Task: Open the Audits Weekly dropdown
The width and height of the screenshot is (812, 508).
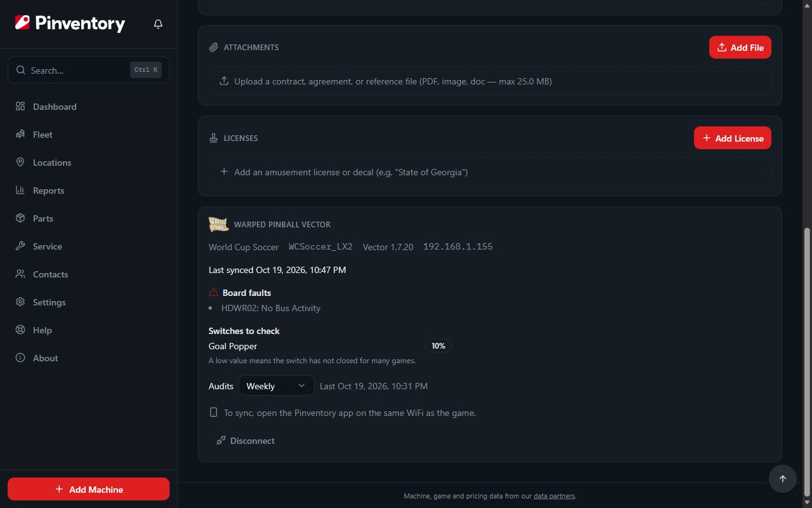Action: pos(276,386)
